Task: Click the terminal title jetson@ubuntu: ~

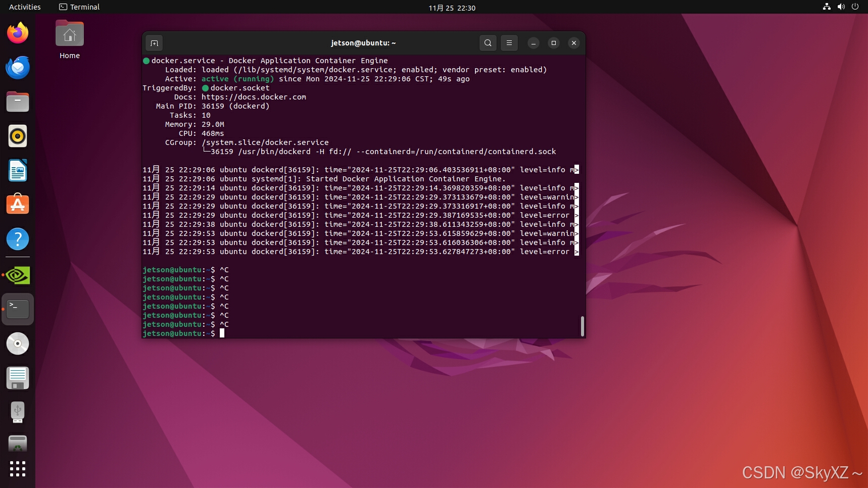Action: (x=363, y=43)
